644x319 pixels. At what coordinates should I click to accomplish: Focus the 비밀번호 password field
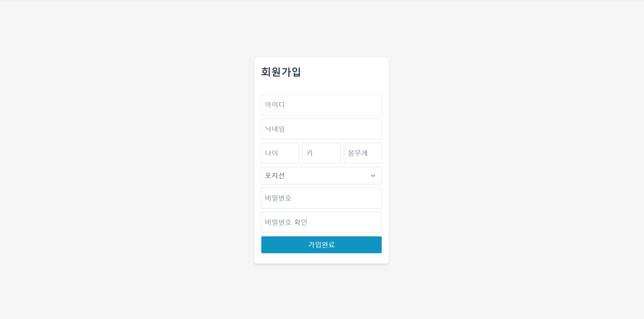[x=321, y=198]
